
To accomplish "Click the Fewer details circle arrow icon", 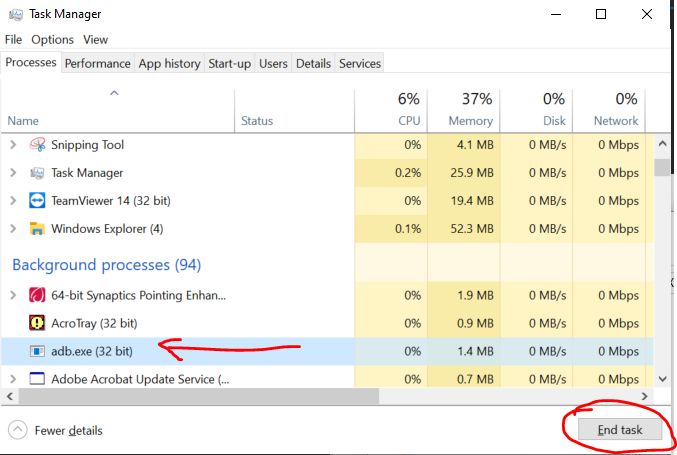I will (x=18, y=430).
